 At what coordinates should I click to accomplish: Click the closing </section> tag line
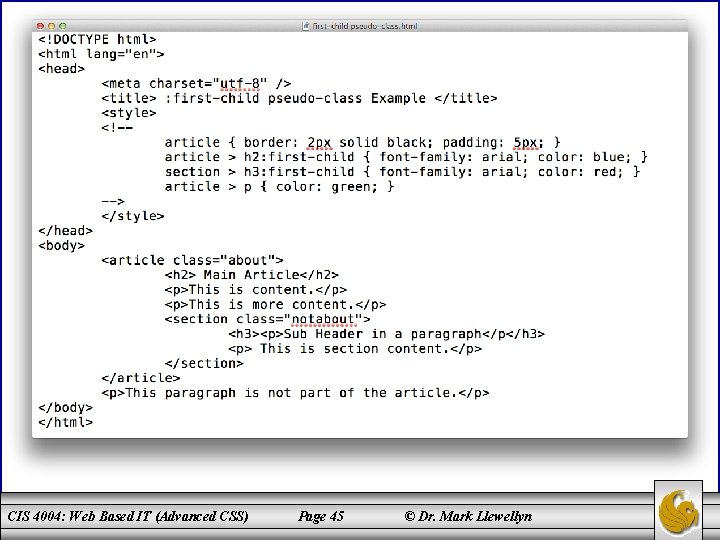pyautogui.click(x=204, y=363)
